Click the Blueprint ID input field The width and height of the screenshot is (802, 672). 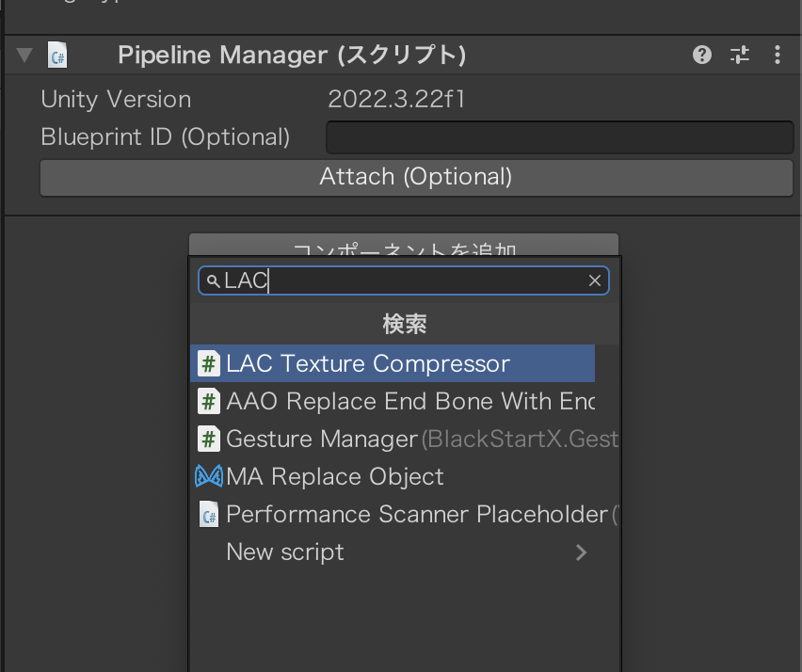click(x=559, y=137)
